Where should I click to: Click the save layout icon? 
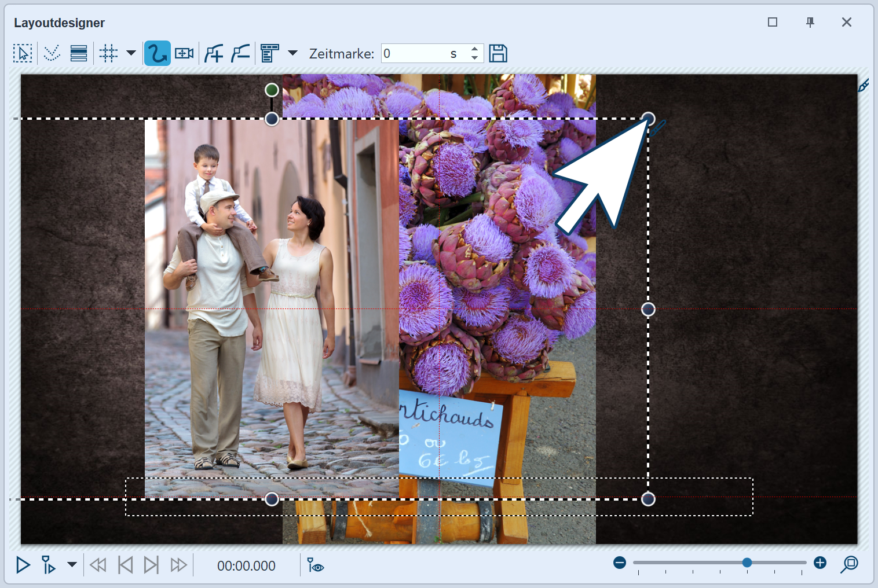click(x=498, y=53)
